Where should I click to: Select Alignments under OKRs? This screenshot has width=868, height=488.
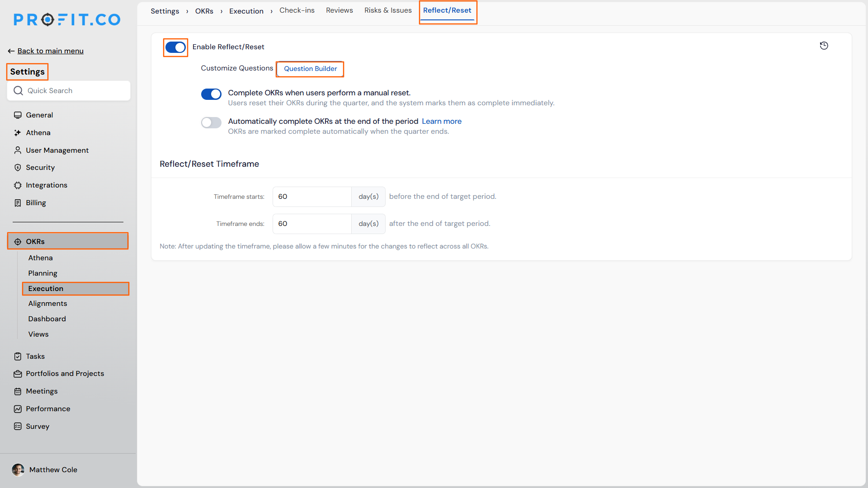click(47, 304)
